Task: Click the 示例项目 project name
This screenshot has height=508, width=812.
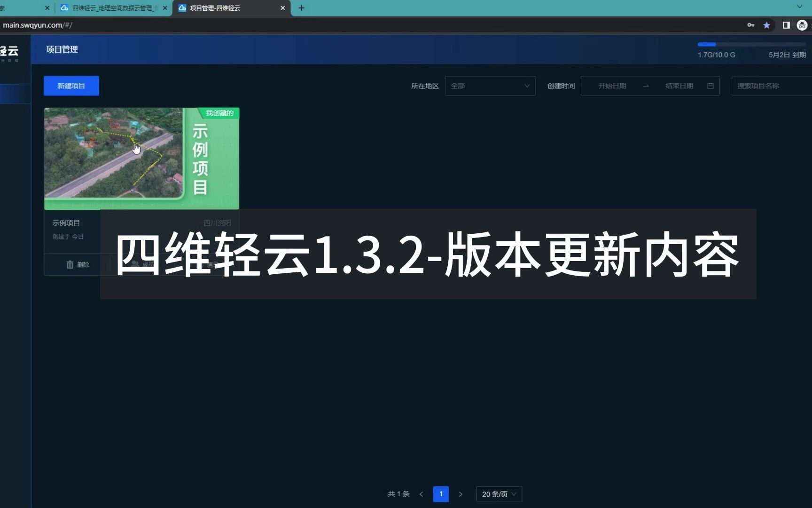Action: point(66,223)
